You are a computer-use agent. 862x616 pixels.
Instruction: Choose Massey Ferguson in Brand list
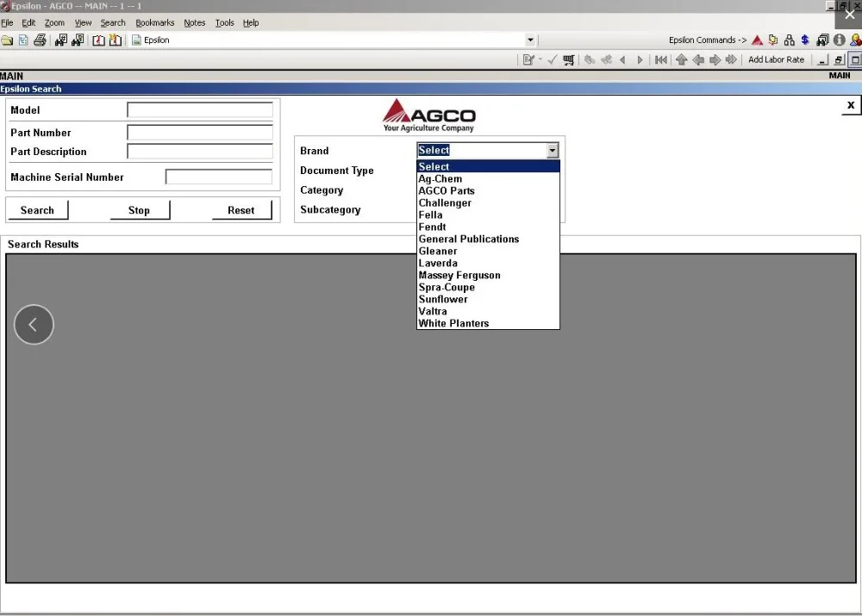pyautogui.click(x=488, y=276)
